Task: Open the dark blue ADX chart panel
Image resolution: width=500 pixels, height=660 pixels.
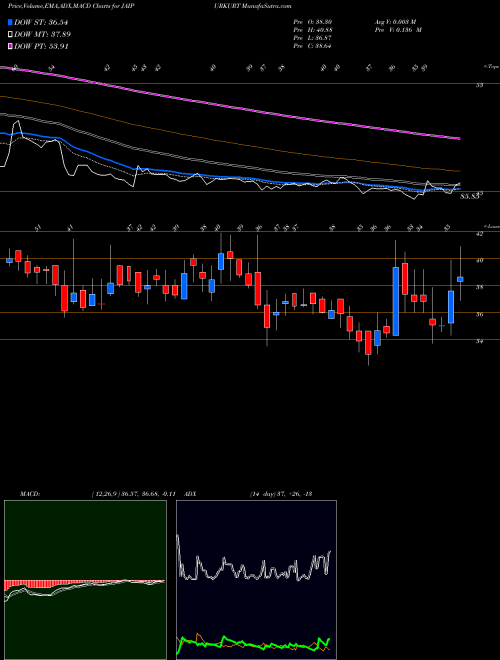Action: click(x=256, y=580)
